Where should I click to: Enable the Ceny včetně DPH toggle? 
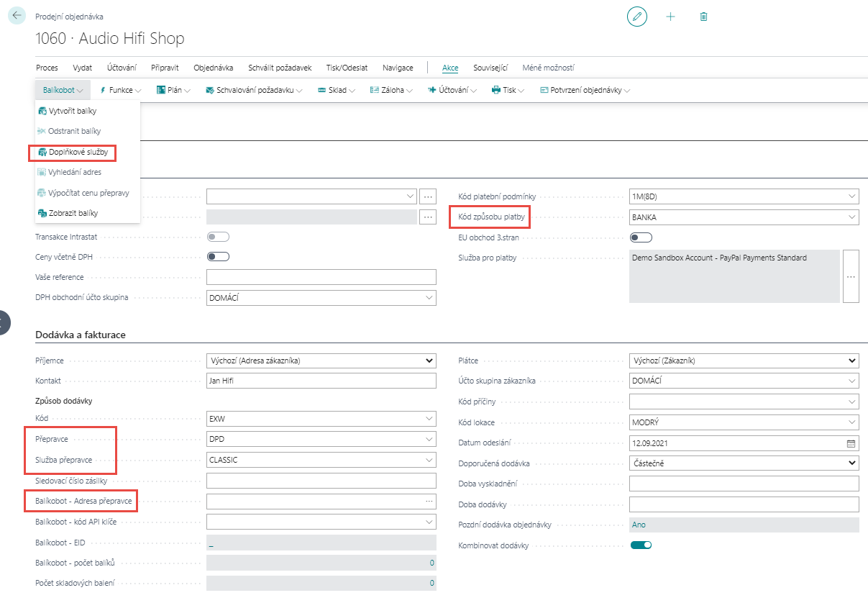click(218, 257)
